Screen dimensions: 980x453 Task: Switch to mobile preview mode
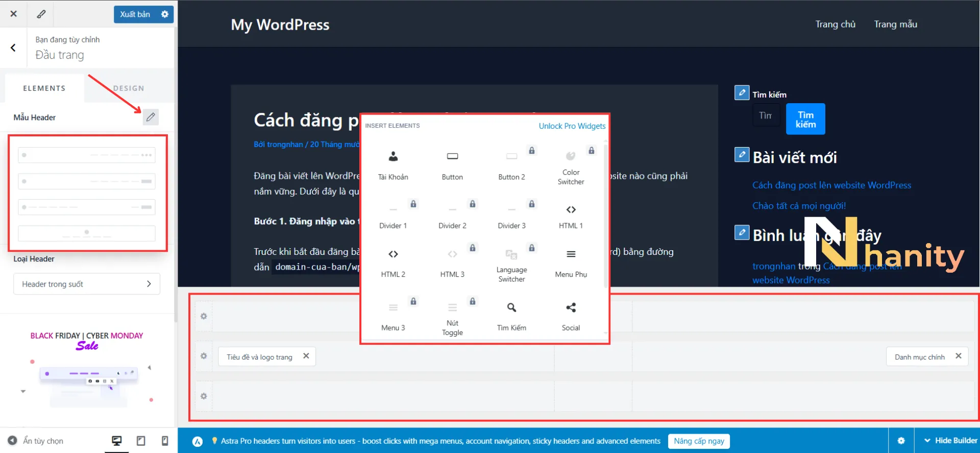click(165, 441)
